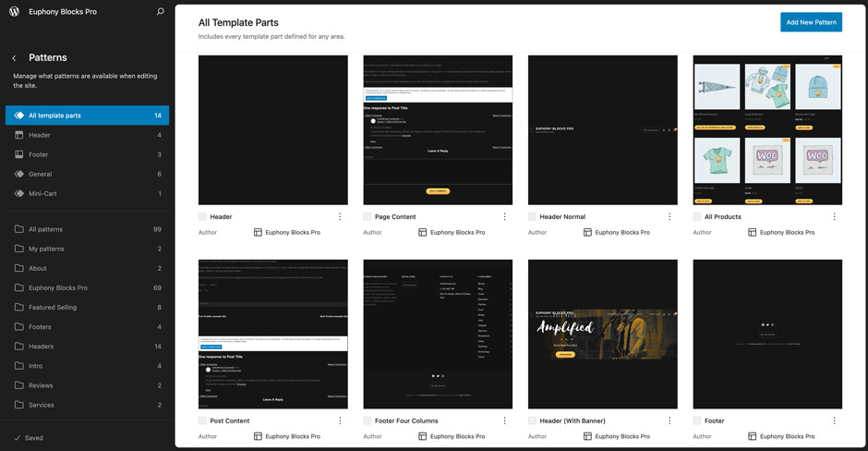
Task: Tick the Footer Four Columns checkbox
Action: [x=368, y=421]
